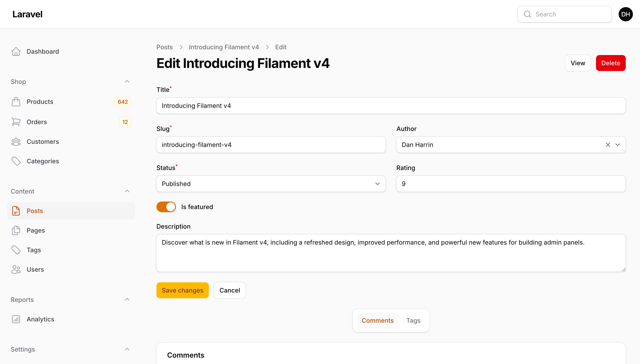Click the Users people icon
Screen dimensions: 640x364
[x=16, y=269]
